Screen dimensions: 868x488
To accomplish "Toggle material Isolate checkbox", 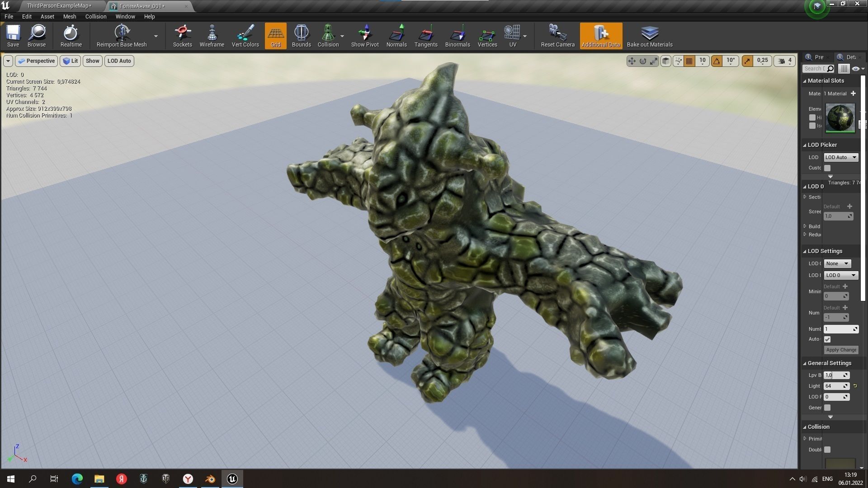I will point(812,126).
